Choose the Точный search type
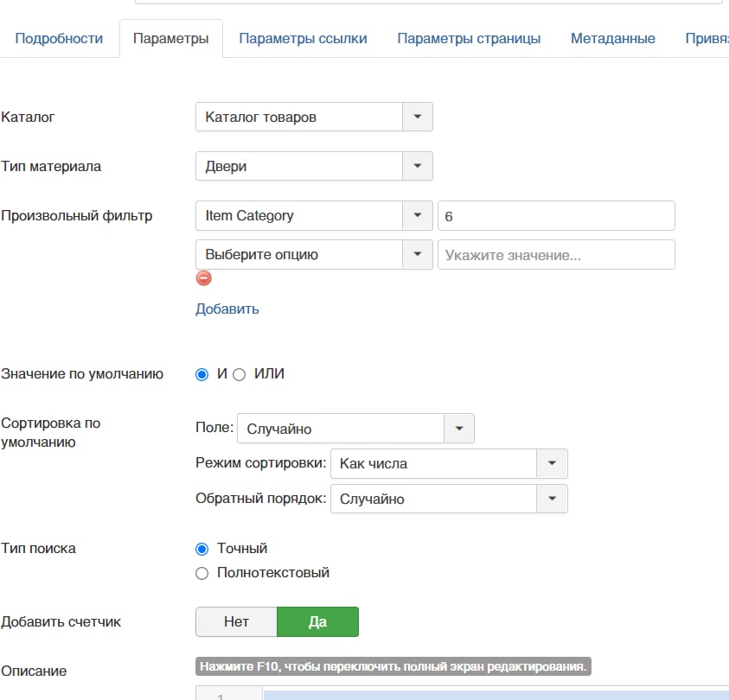The image size is (729, 700). (201, 549)
